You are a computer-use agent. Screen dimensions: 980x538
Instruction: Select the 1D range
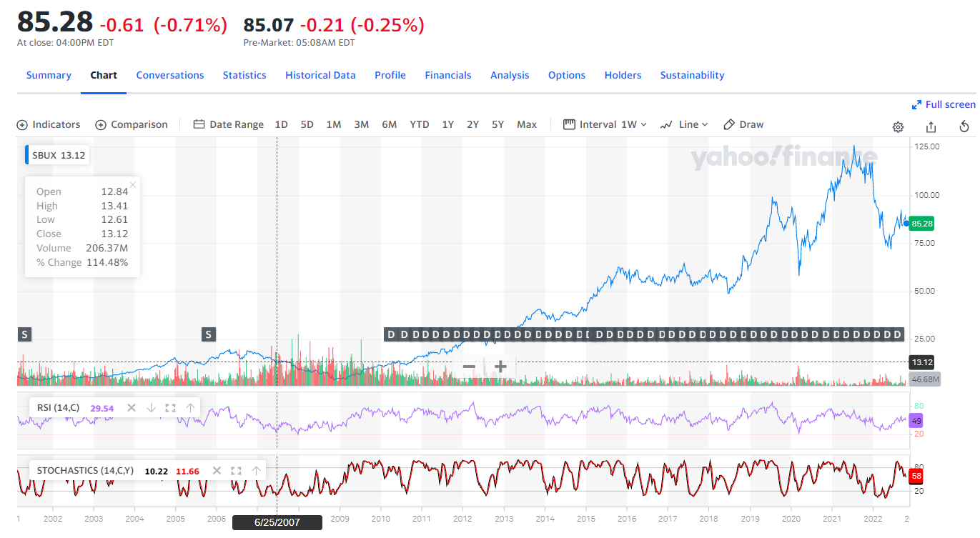coord(282,124)
